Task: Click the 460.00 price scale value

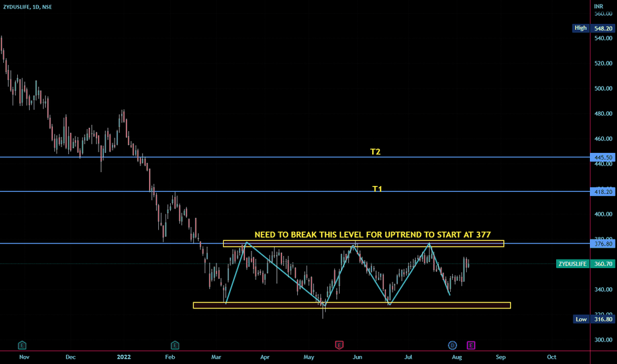Action: tap(603, 139)
